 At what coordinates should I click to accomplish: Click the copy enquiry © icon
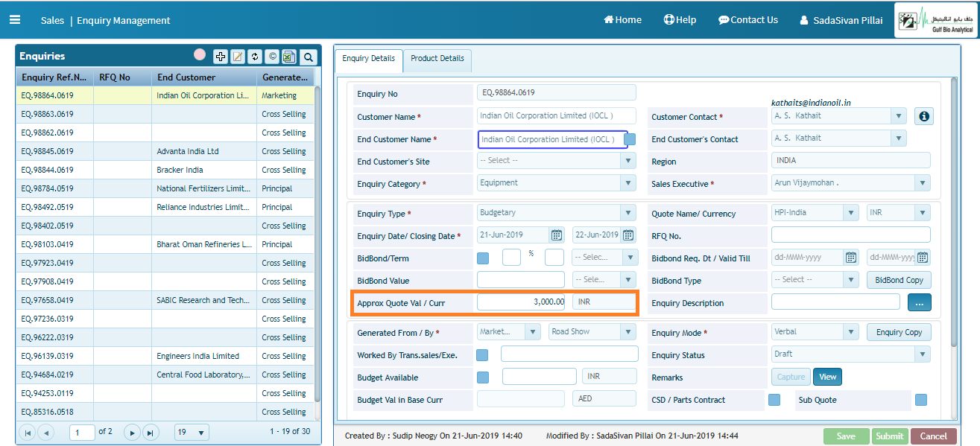point(272,57)
